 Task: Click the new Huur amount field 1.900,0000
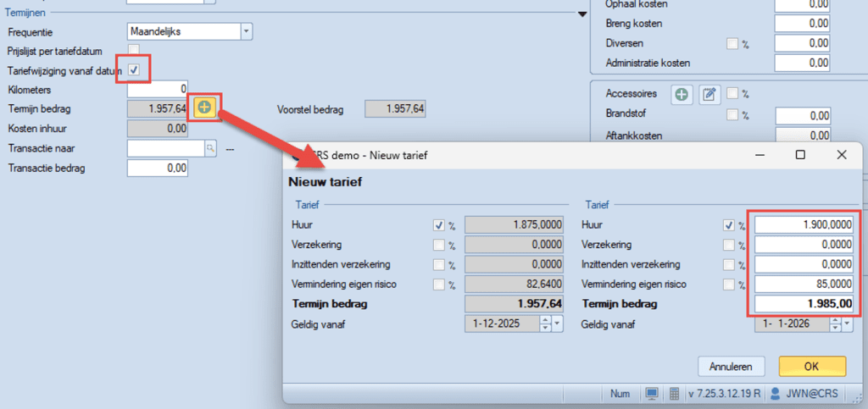(804, 225)
